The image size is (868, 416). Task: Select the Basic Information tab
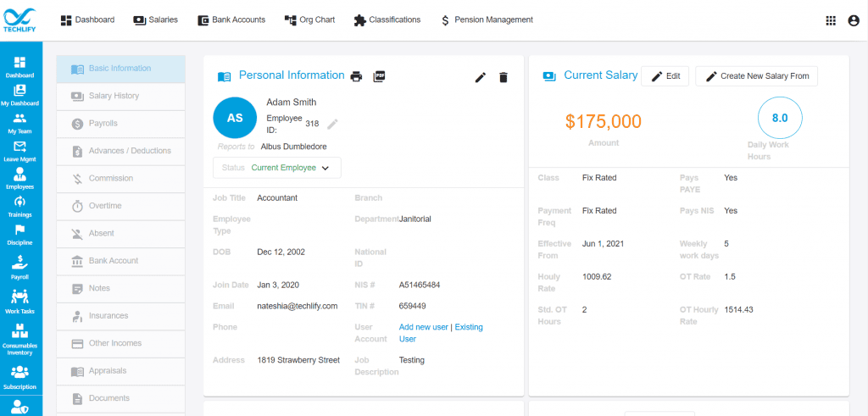[x=120, y=69]
